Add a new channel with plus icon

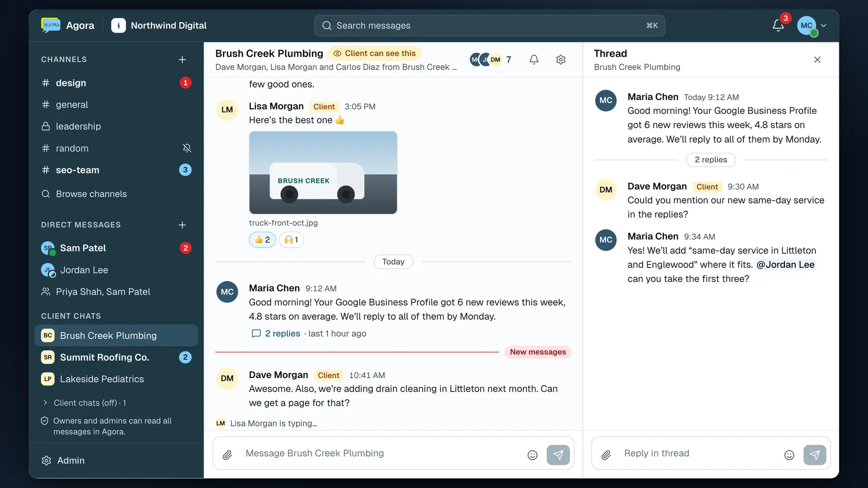pos(182,60)
